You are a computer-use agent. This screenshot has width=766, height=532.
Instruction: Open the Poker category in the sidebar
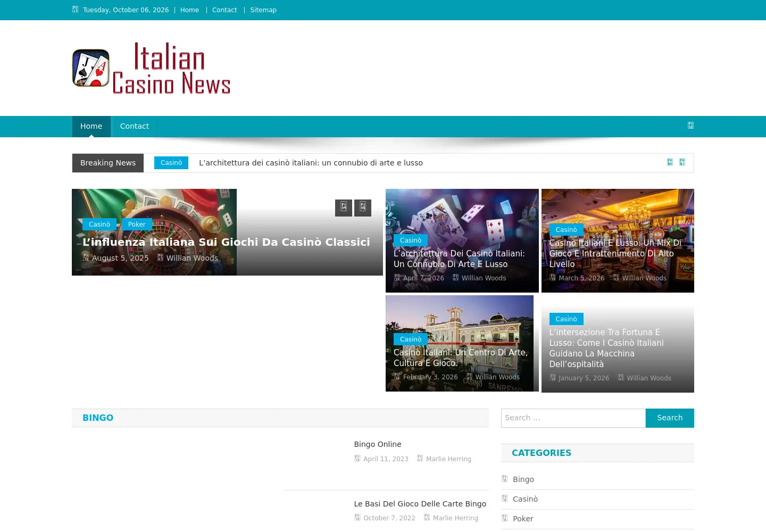click(523, 519)
